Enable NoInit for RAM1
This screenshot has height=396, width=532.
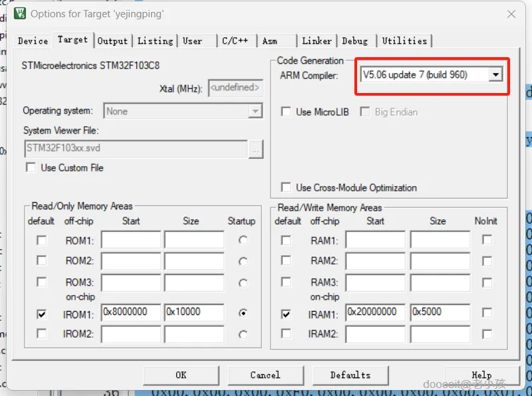tap(487, 240)
